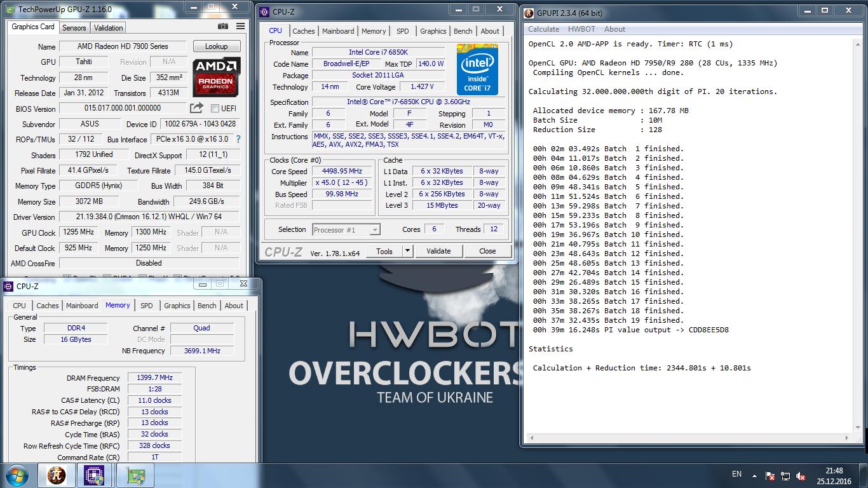Click the BIOS Version field 015.017.000.001.000000

[x=123, y=109]
